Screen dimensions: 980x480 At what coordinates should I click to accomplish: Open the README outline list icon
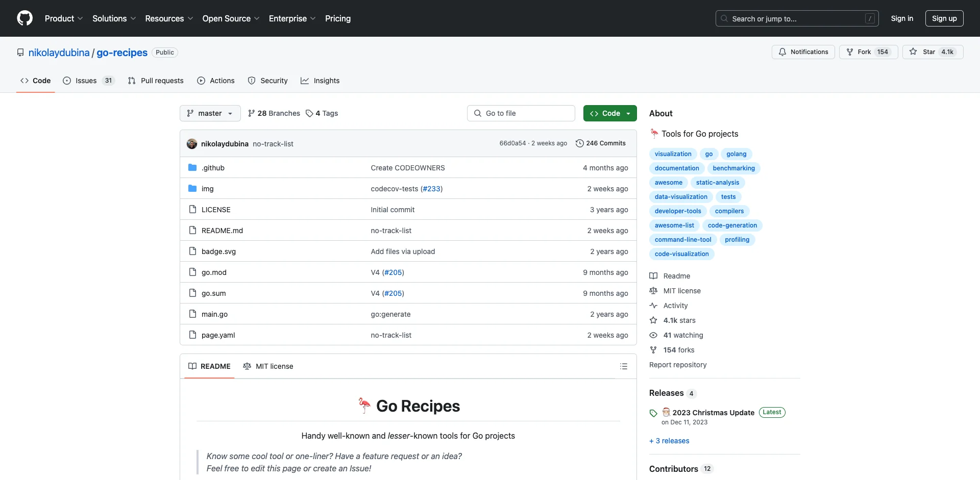pos(624,366)
